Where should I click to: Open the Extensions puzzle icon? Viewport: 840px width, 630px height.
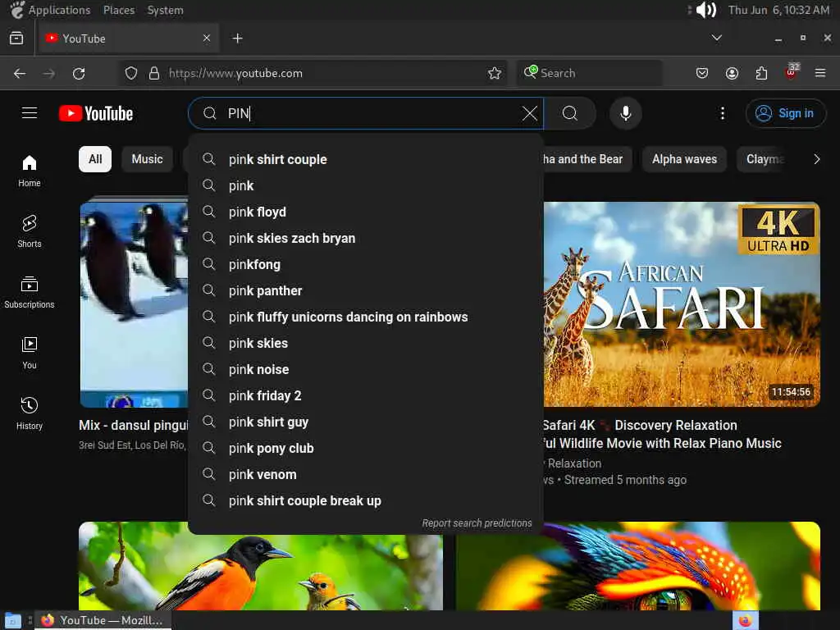(761, 73)
